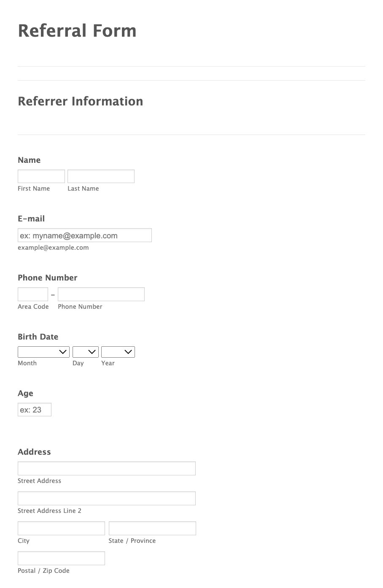Select the City input field
383x588 pixels.
tap(61, 528)
